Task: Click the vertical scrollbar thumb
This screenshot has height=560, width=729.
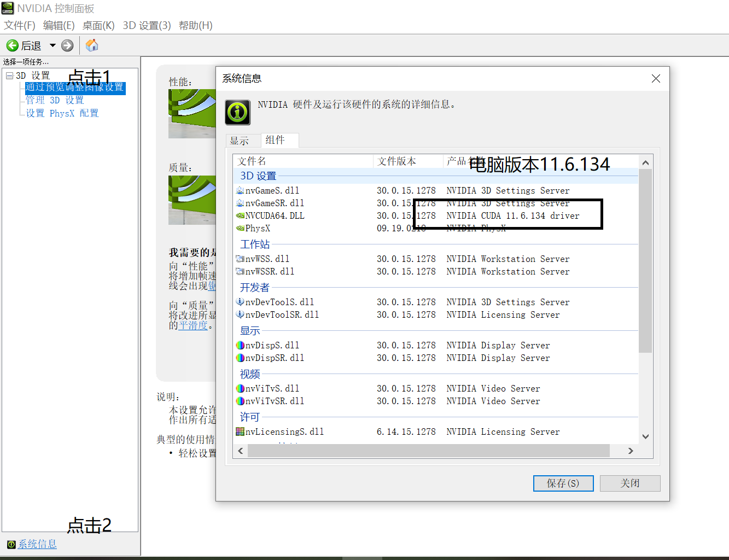Action: tap(645, 261)
